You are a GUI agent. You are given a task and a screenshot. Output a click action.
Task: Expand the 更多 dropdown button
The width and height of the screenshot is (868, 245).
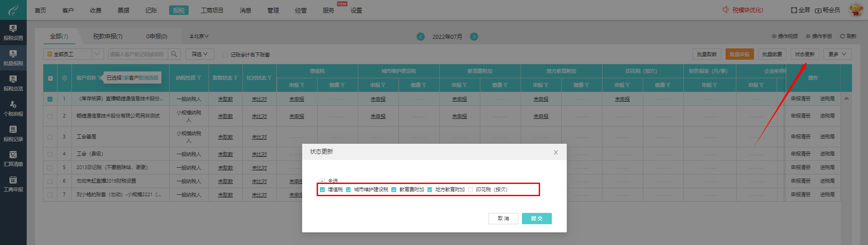(837, 54)
